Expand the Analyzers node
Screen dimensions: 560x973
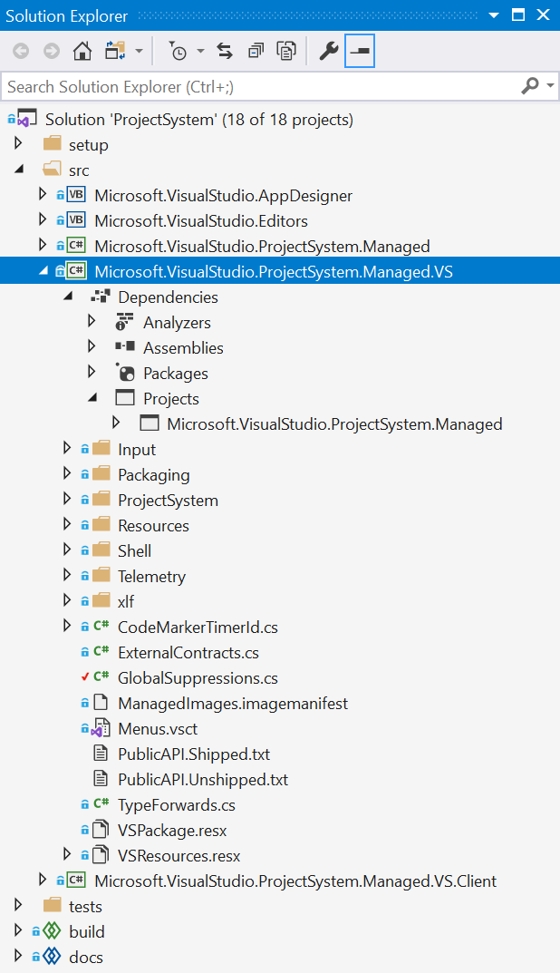[92, 322]
